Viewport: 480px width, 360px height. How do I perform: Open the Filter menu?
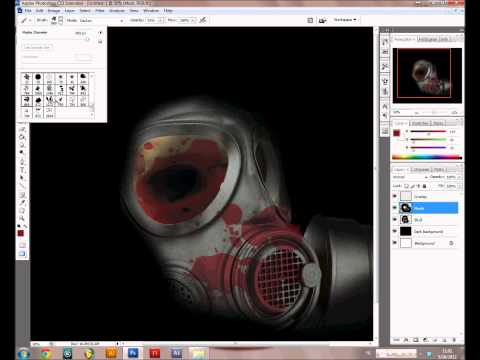click(x=100, y=11)
